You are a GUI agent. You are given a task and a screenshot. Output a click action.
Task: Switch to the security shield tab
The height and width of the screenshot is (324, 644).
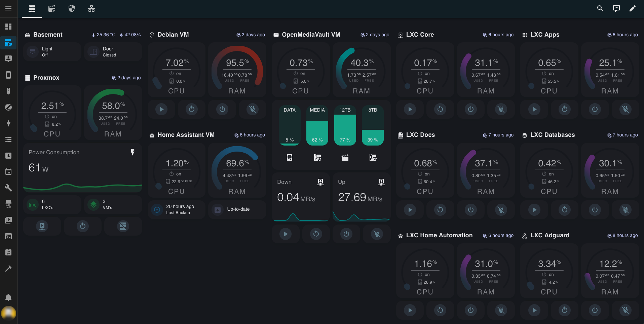coord(72,9)
